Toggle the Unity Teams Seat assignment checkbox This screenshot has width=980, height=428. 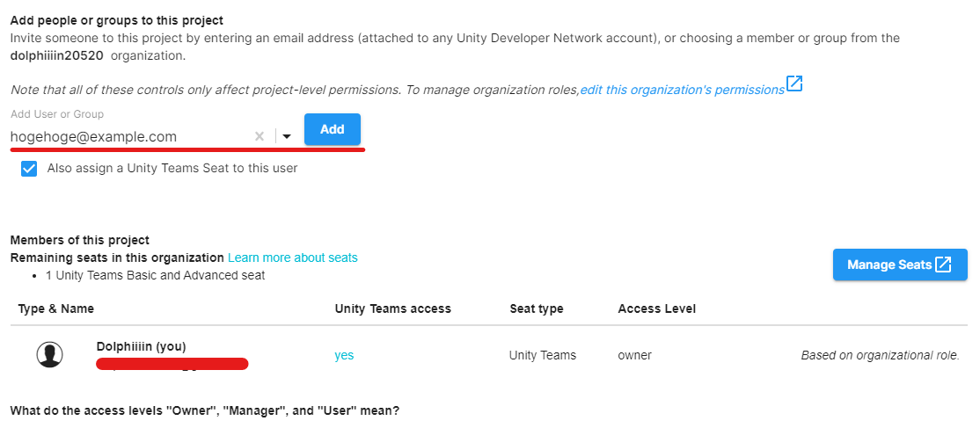click(x=29, y=169)
